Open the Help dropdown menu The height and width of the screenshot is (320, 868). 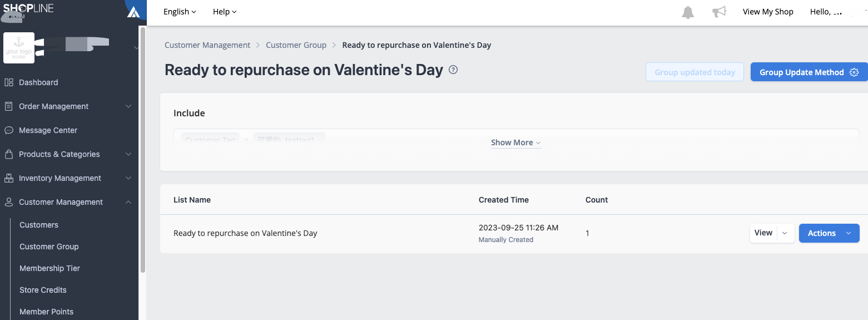225,12
